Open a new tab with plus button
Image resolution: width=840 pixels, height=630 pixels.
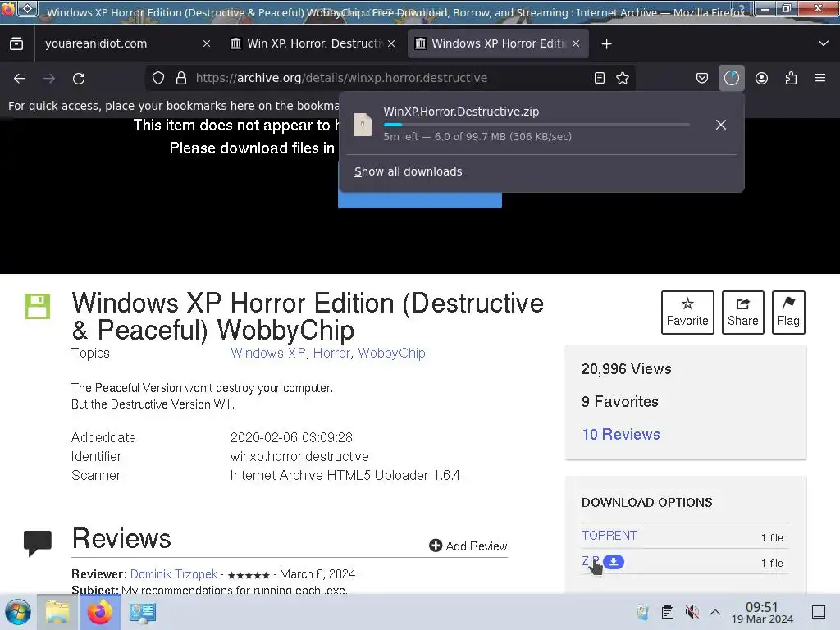606,44
